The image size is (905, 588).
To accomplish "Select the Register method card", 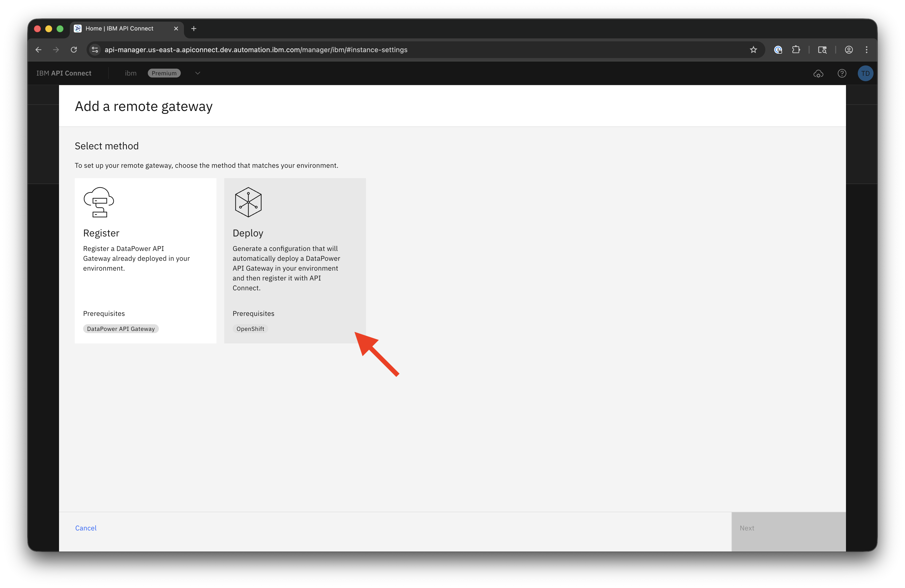I will tap(145, 261).
